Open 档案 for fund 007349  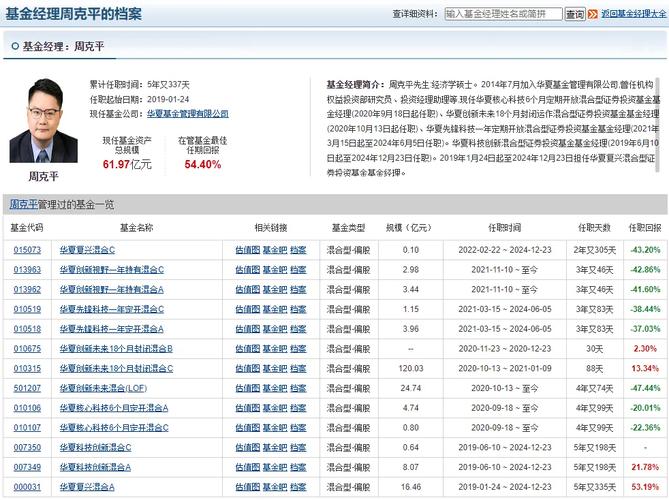(298, 468)
